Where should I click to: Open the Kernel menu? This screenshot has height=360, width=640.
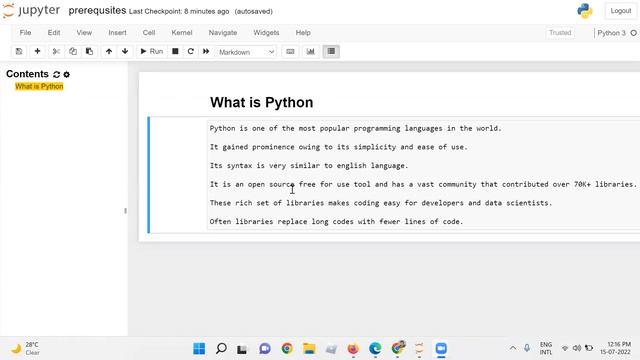point(182,33)
